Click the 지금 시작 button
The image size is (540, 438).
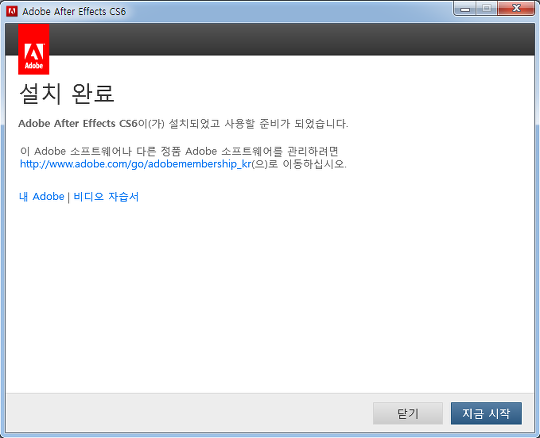[x=486, y=413]
